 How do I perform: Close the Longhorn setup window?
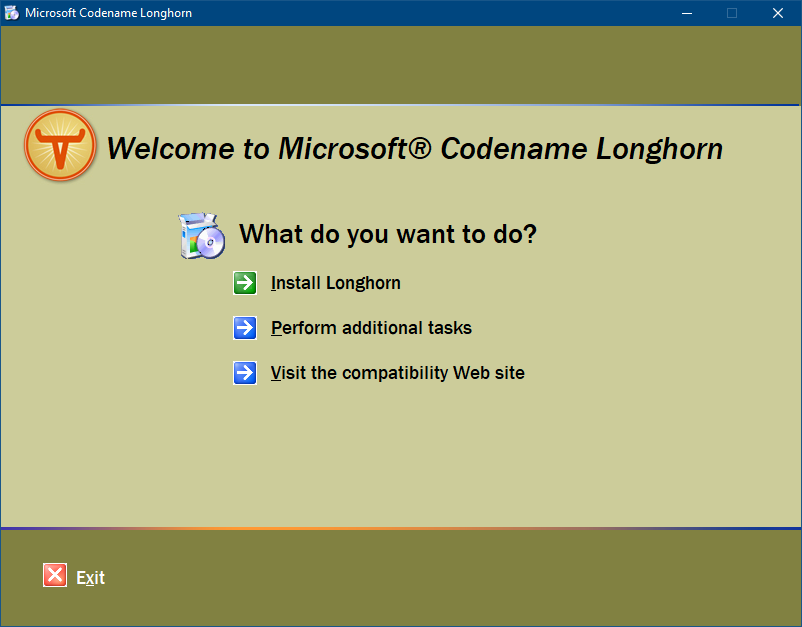tap(778, 13)
